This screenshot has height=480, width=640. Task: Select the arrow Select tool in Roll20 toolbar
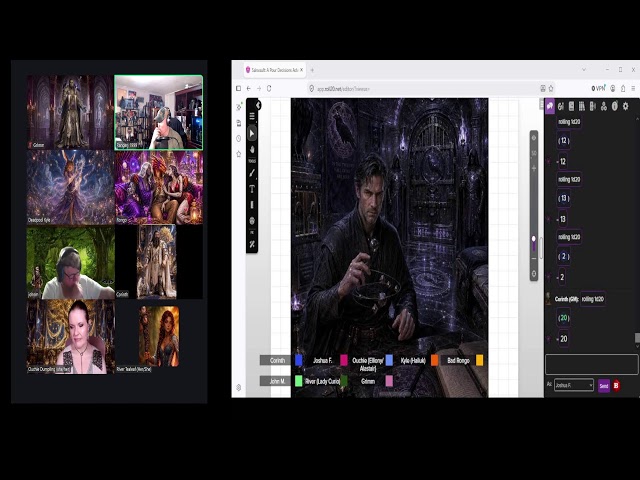tap(252, 133)
